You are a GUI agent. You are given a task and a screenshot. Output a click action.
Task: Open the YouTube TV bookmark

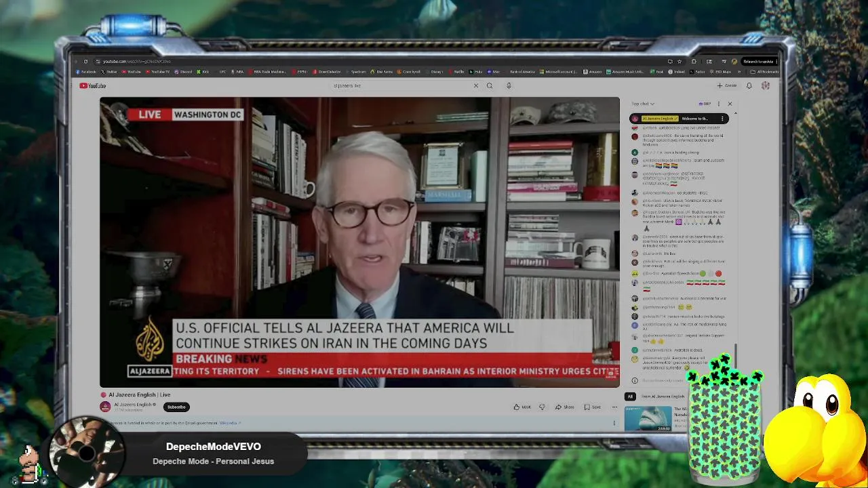[159, 72]
